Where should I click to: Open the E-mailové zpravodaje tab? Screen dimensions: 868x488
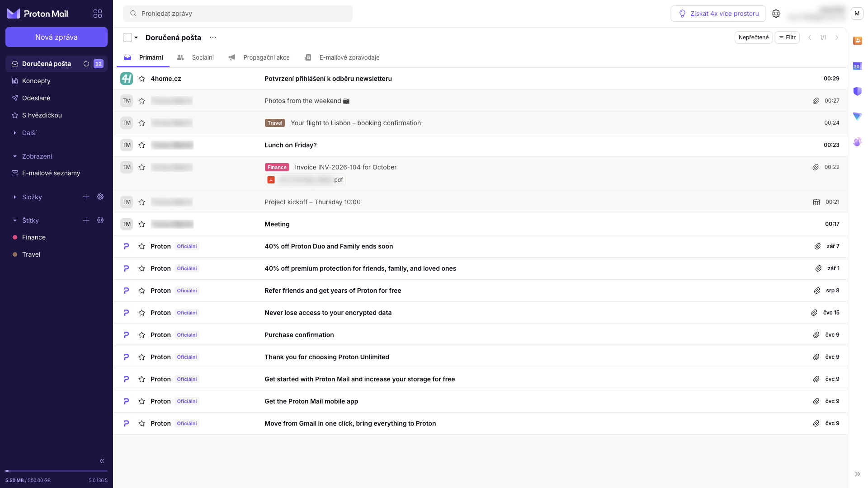point(342,57)
